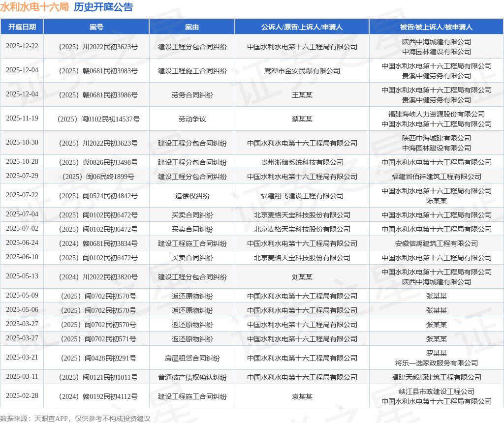Click the 历史开庭公告 heading

103,7
